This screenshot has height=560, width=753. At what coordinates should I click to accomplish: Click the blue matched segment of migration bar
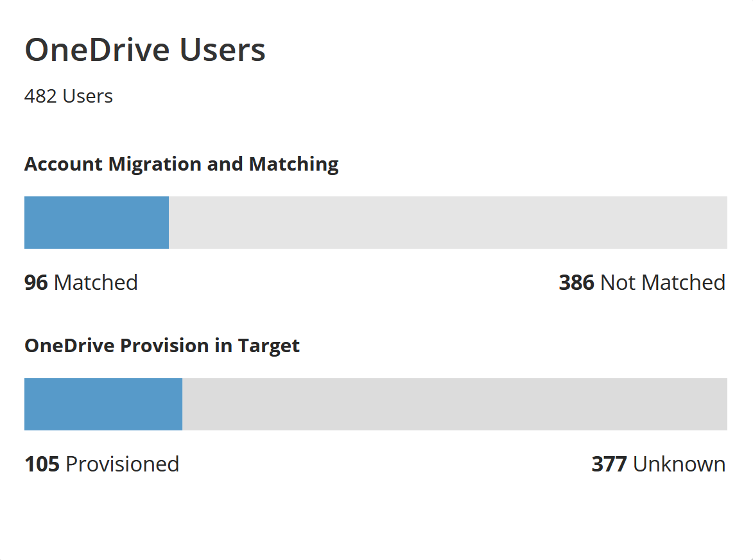pyautogui.click(x=96, y=223)
